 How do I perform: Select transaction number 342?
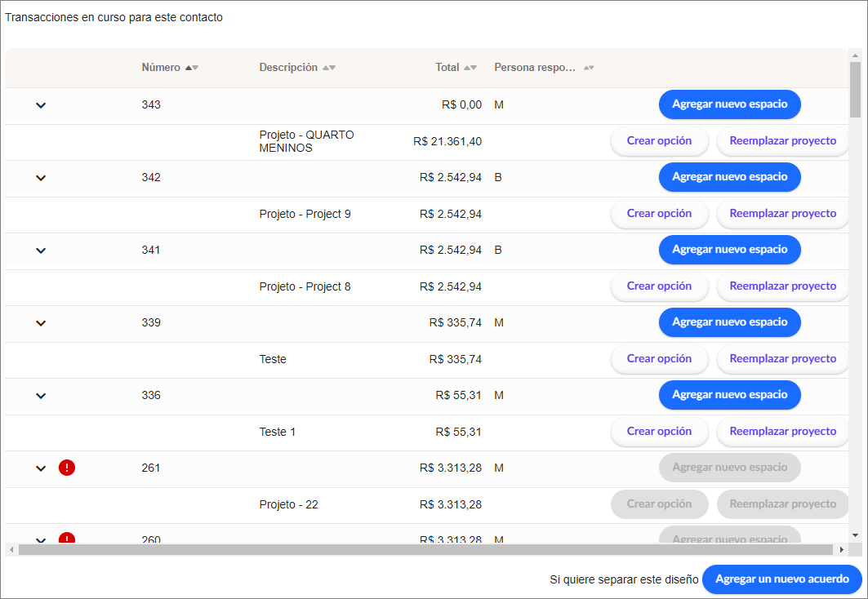tap(151, 177)
